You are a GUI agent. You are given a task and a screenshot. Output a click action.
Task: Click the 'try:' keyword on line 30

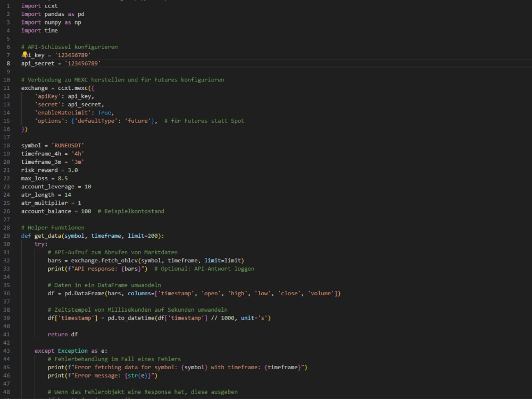coord(41,244)
